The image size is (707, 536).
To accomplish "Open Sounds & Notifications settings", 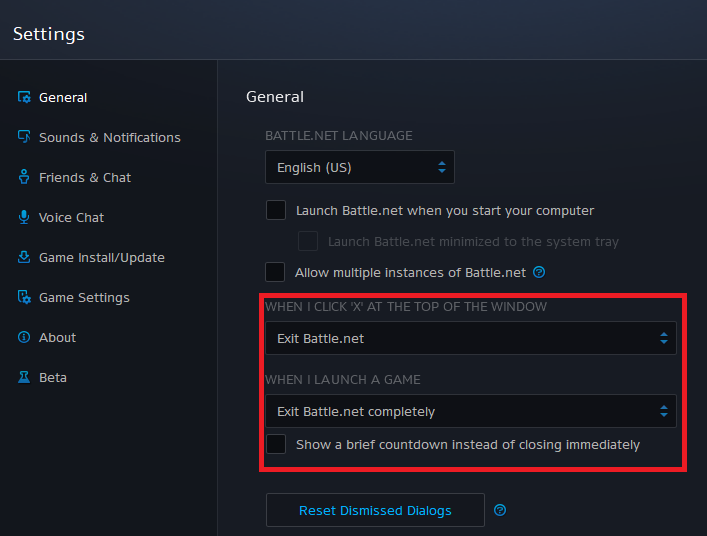I will (110, 137).
